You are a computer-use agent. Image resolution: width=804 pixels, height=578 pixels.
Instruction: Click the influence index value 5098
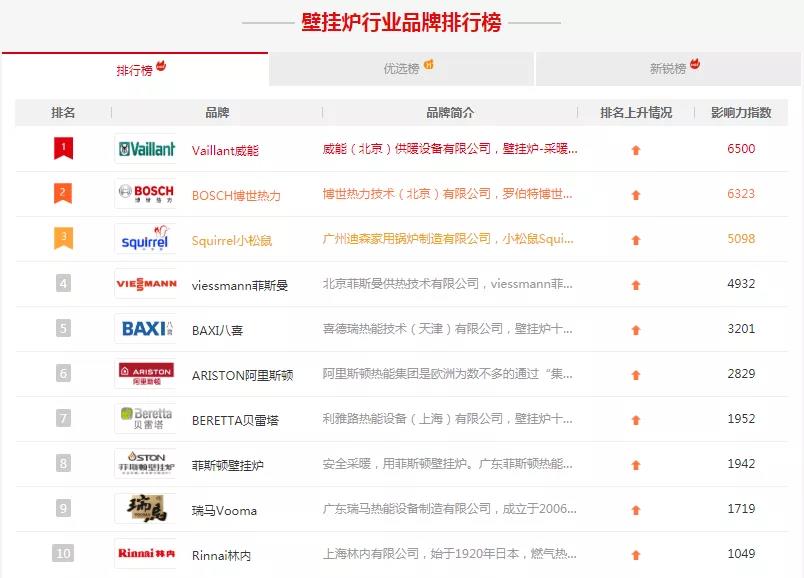[741, 238]
